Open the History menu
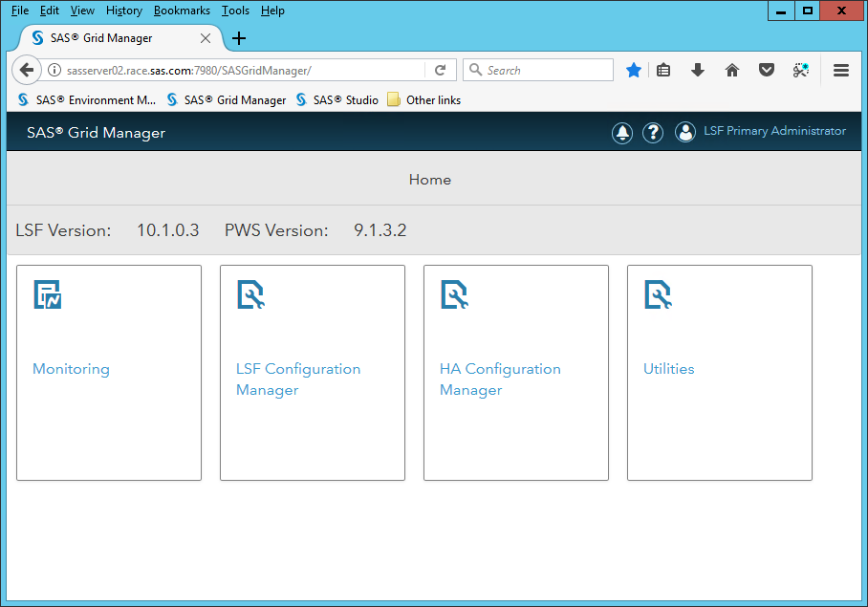This screenshot has width=868, height=607. tap(124, 11)
